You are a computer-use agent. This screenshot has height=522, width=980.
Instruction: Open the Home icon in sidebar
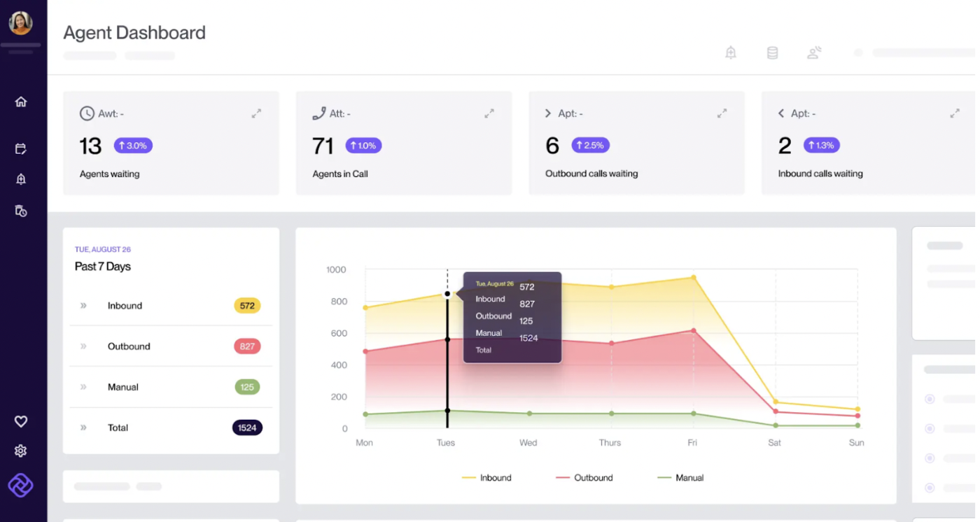[21, 101]
